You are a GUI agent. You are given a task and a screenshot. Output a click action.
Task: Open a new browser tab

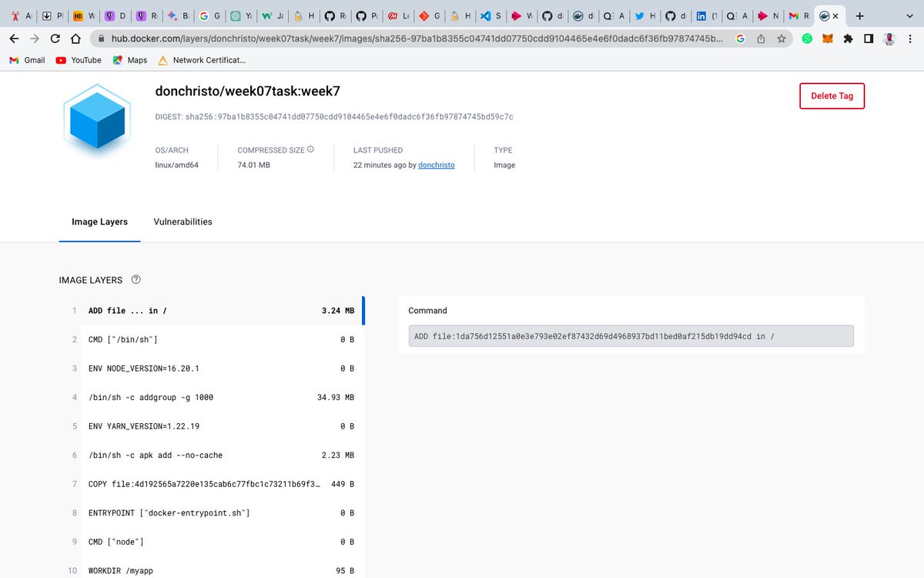point(860,15)
